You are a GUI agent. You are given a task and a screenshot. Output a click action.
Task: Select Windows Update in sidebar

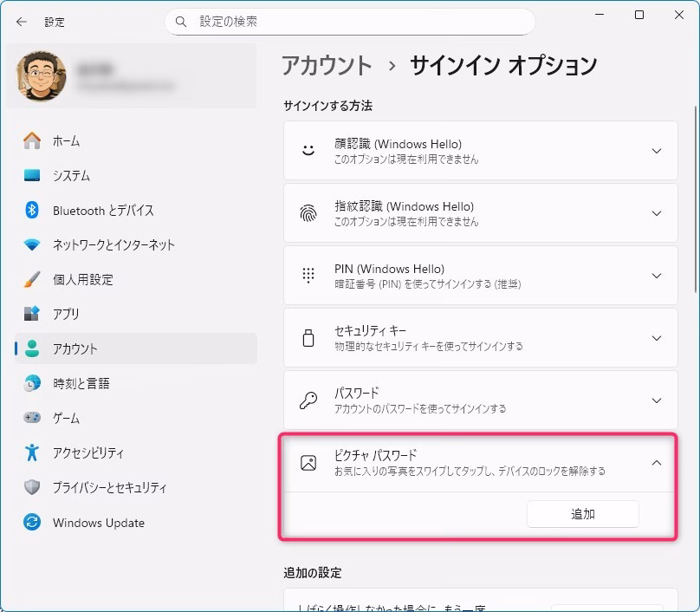tap(98, 523)
